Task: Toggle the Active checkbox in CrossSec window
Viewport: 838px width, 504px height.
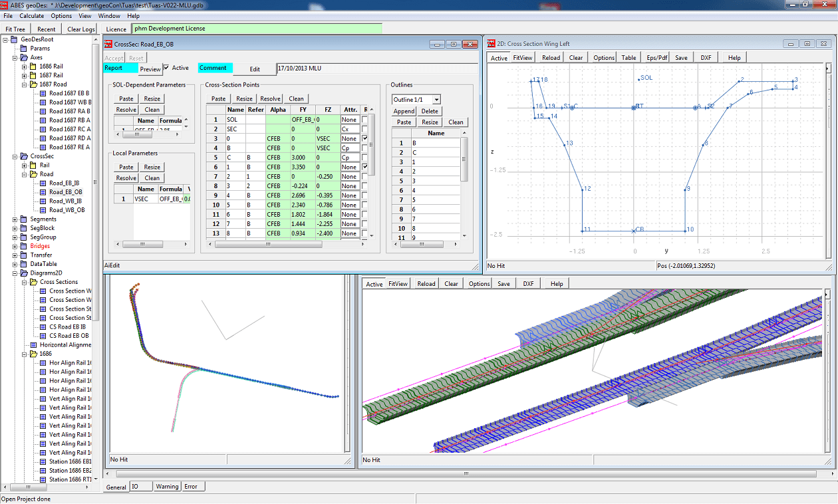Action: [166, 68]
